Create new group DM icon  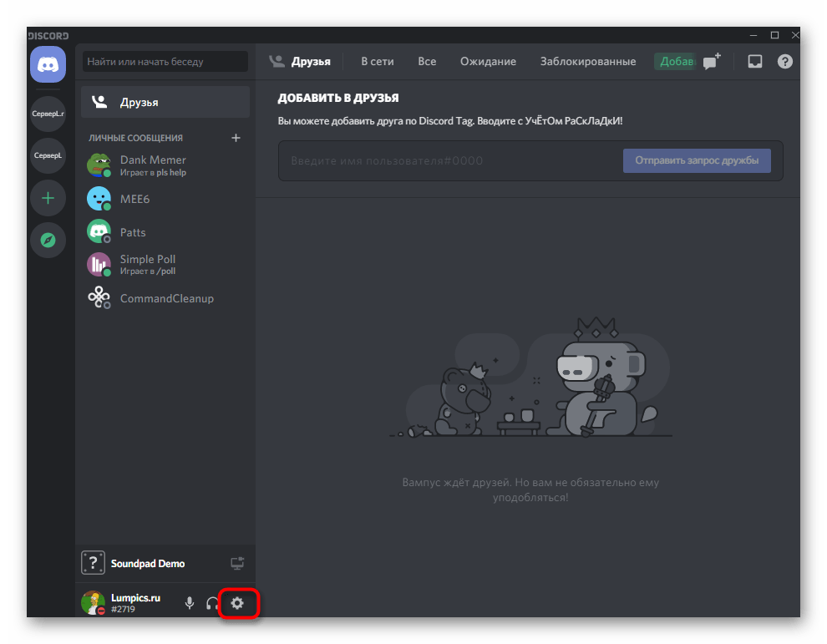point(712,61)
